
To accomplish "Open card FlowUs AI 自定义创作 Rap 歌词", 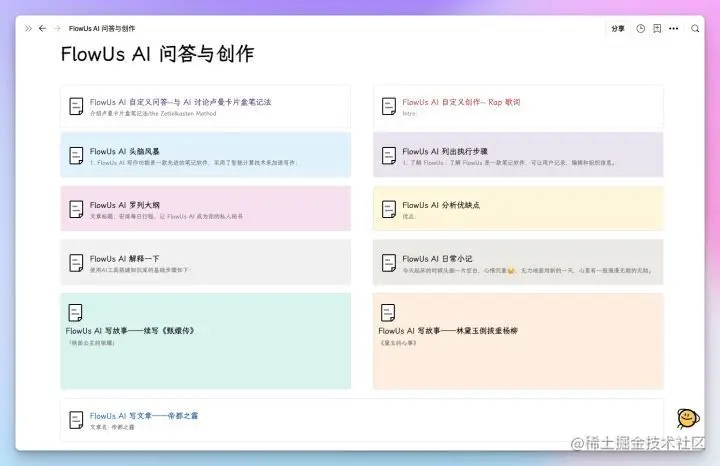I will pyautogui.click(x=518, y=107).
